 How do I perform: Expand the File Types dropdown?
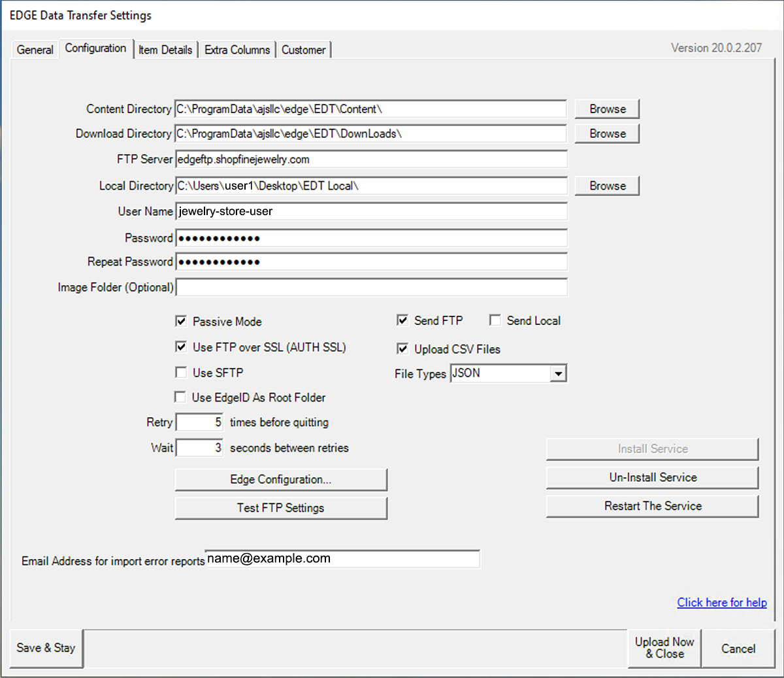pos(557,374)
